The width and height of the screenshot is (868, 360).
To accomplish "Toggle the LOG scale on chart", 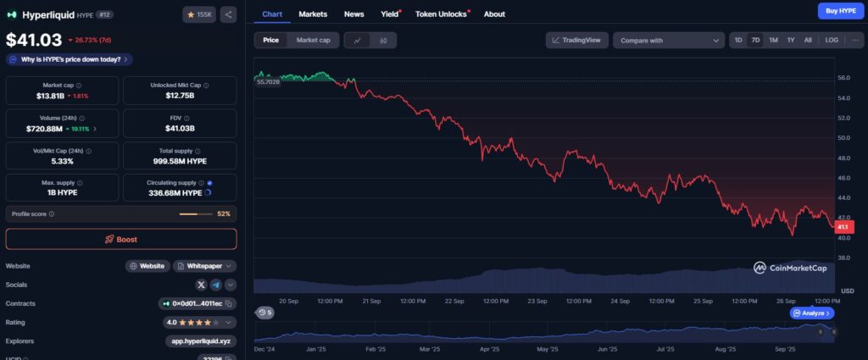I will 832,40.
